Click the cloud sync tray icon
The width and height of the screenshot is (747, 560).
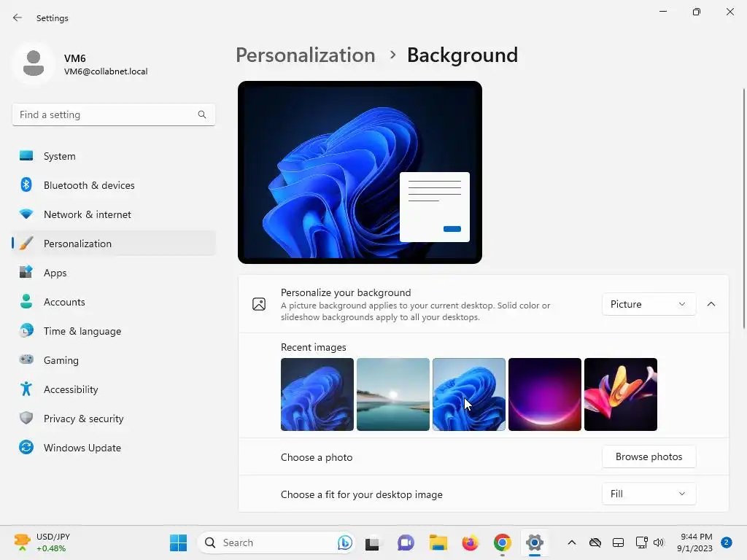(x=595, y=542)
